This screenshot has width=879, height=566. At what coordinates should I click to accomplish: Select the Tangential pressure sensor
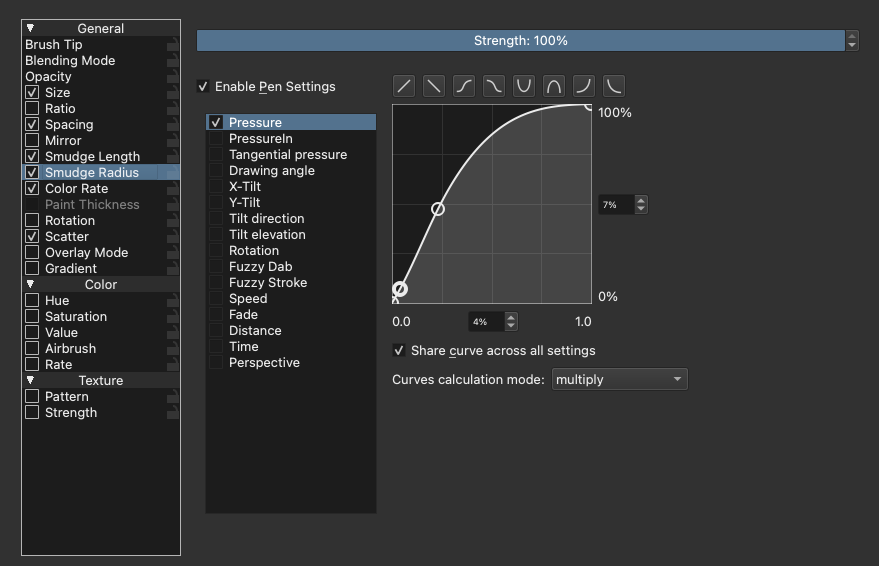click(x=288, y=155)
